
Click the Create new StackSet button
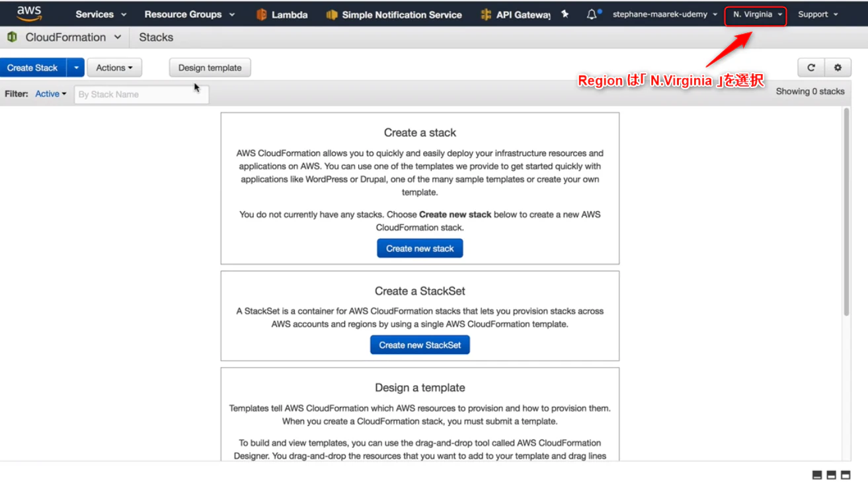pyautogui.click(x=420, y=345)
